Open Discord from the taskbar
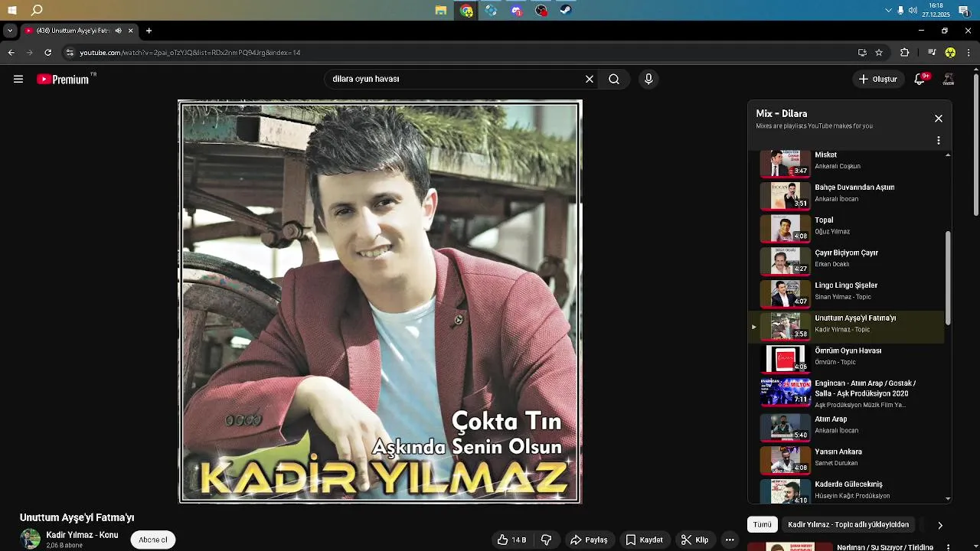The image size is (980, 551). pyautogui.click(x=516, y=10)
